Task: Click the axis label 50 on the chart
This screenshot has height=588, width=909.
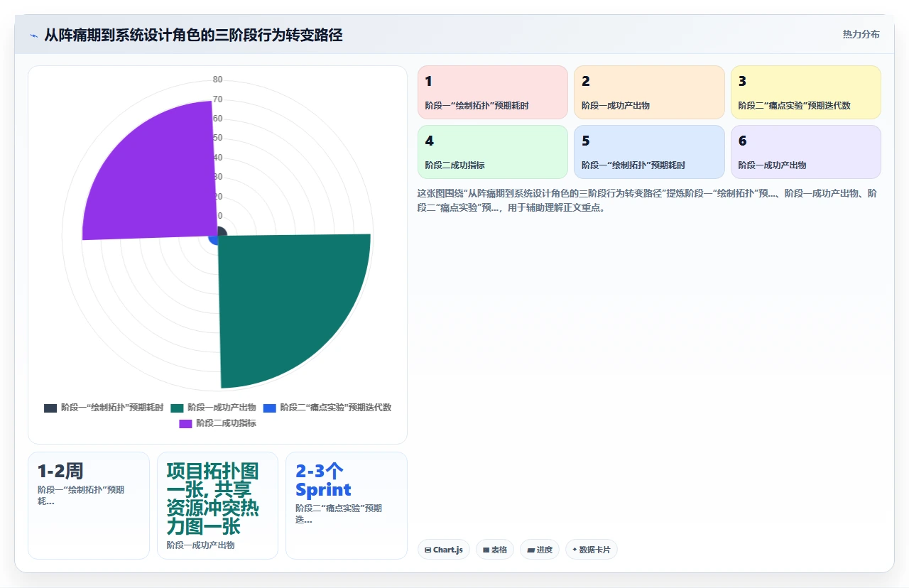Action: 217,138
